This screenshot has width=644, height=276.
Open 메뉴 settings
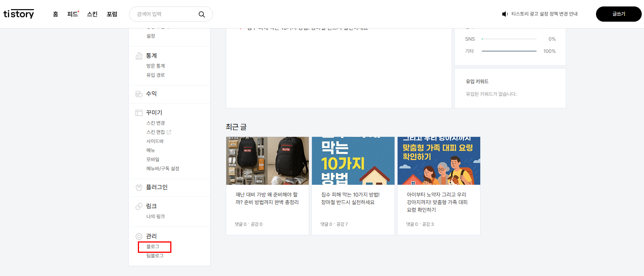[151, 151]
